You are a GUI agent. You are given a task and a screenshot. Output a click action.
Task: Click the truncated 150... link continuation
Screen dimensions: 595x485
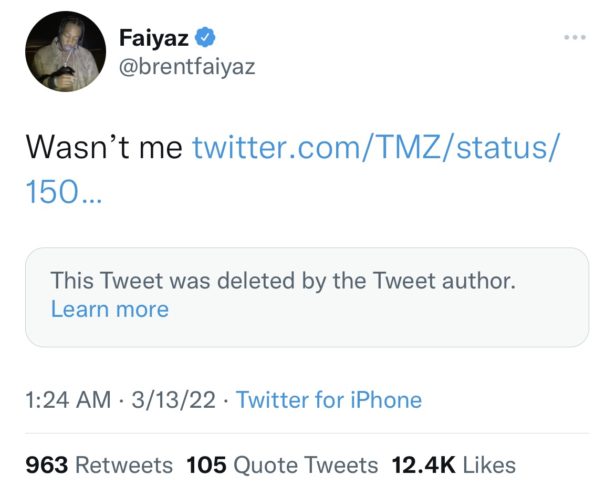[64, 192]
